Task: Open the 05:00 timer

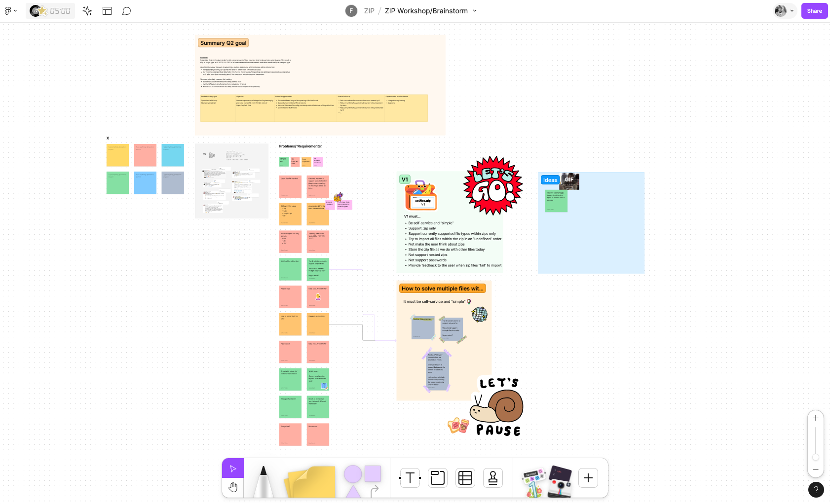Action: click(50, 11)
